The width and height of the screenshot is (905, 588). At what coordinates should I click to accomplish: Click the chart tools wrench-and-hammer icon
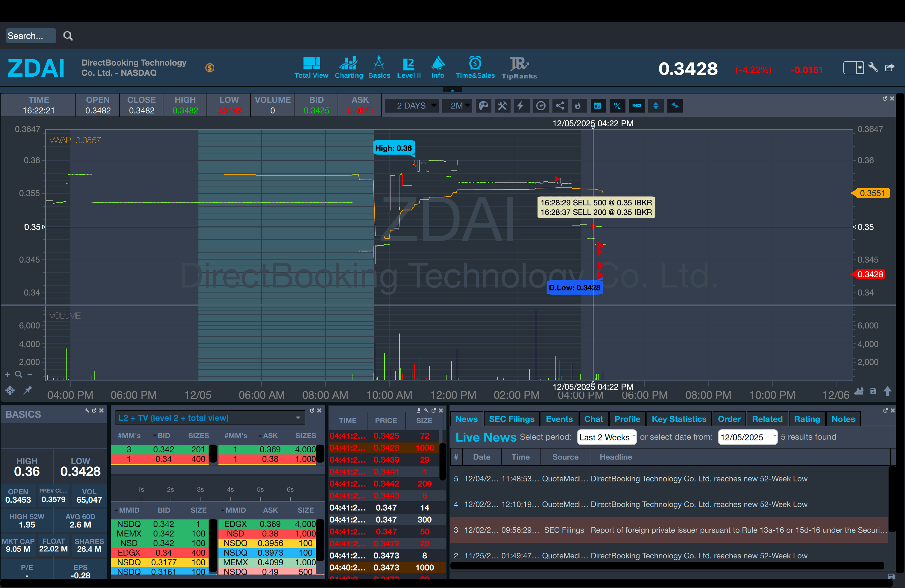tap(502, 106)
